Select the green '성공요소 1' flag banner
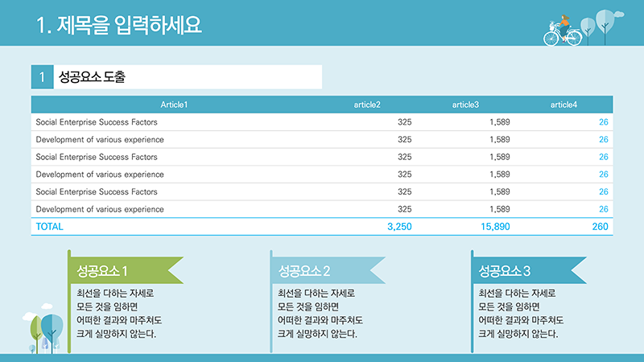Screen dimensions: 644x362 [x=126, y=270]
